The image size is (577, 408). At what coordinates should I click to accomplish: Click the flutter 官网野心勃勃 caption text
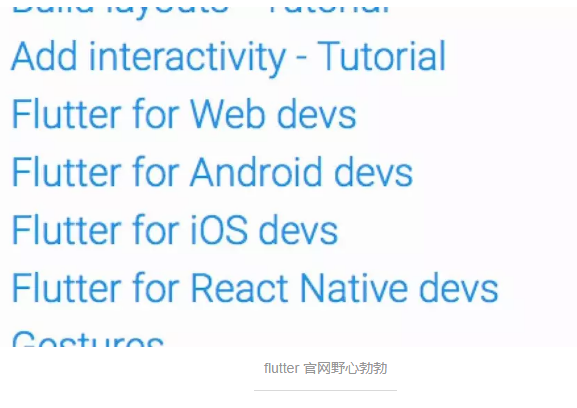pyautogui.click(x=325, y=368)
